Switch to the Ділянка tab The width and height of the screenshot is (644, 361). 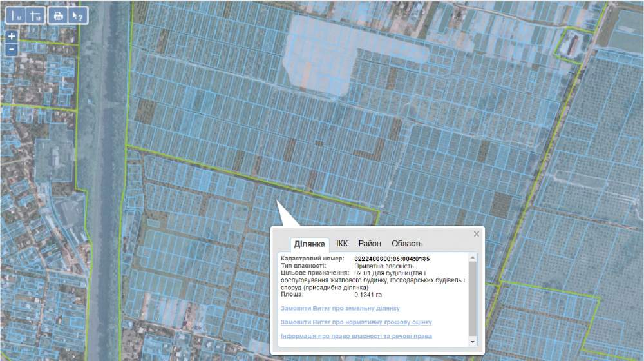(309, 244)
